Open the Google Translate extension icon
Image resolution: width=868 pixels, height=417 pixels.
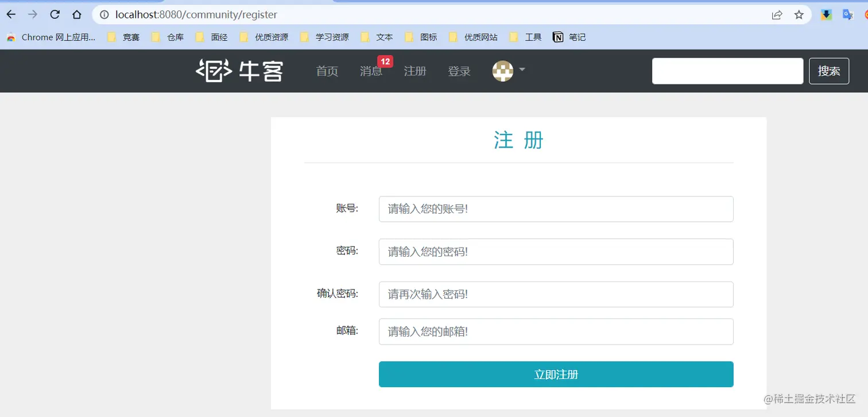[x=848, y=15]
